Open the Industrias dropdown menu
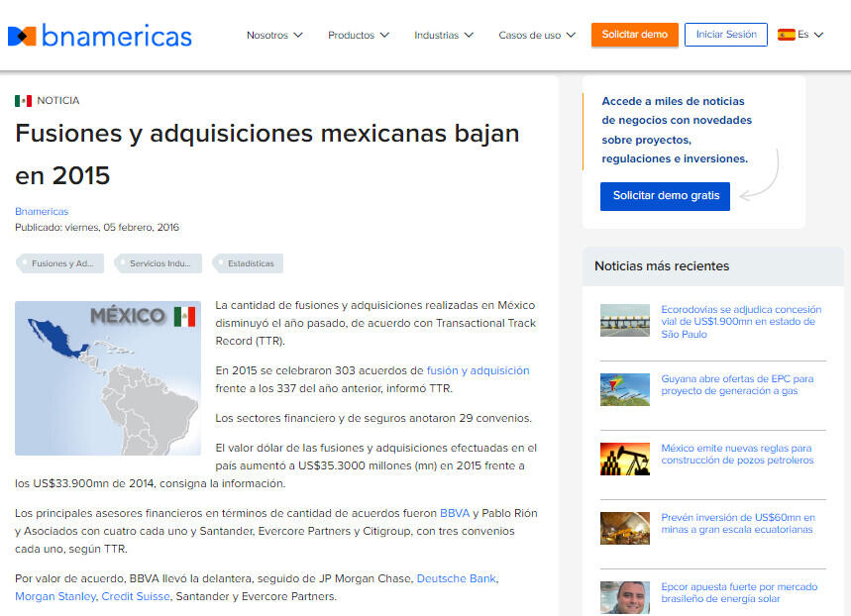The width and height of the screenshot is (851, 616). click(444, 35)
